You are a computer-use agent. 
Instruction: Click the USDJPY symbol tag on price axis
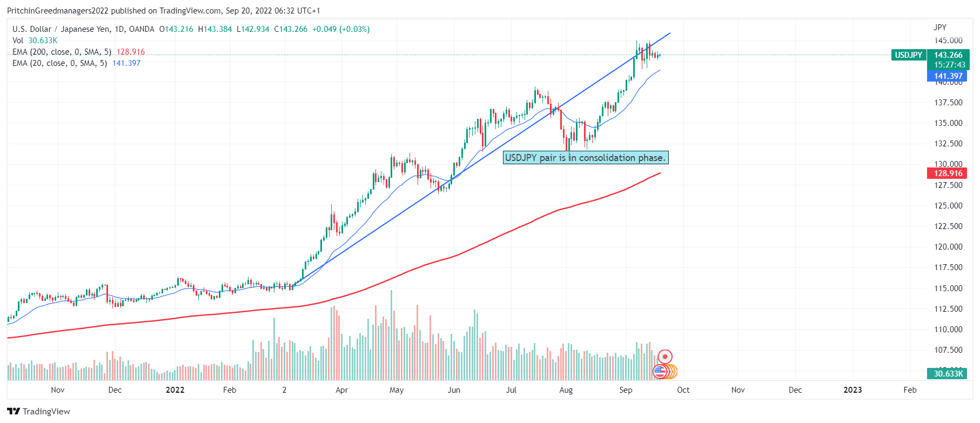909,55
